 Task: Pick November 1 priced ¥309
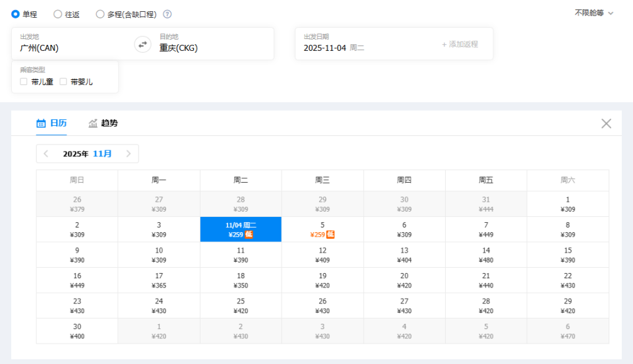click(568, 204)
